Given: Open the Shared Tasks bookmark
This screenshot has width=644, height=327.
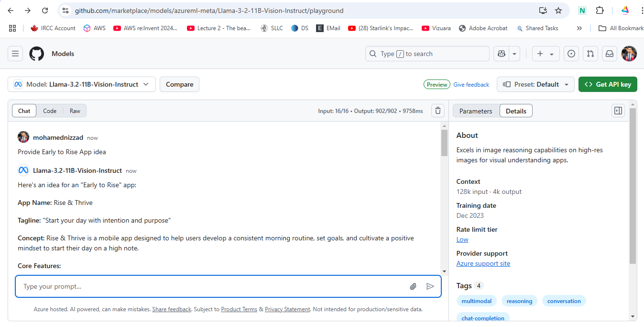Looking at the screenshot, I should pos(537,28).
